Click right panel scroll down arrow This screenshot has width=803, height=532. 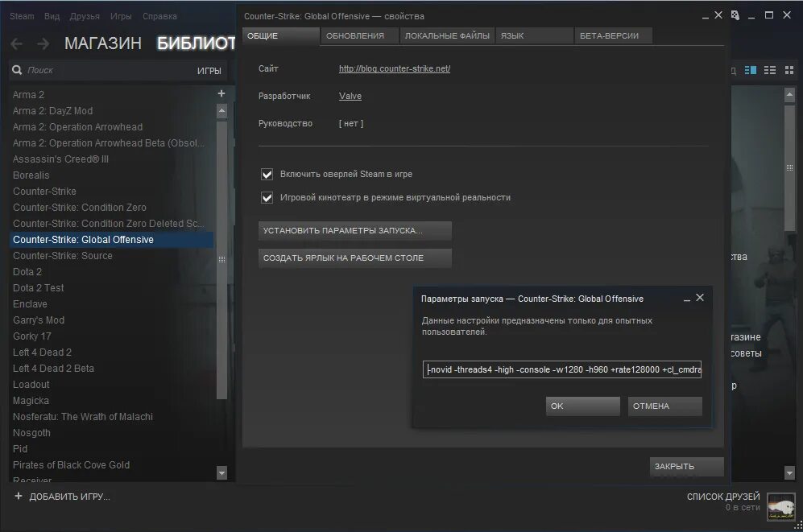coord(789,474)
